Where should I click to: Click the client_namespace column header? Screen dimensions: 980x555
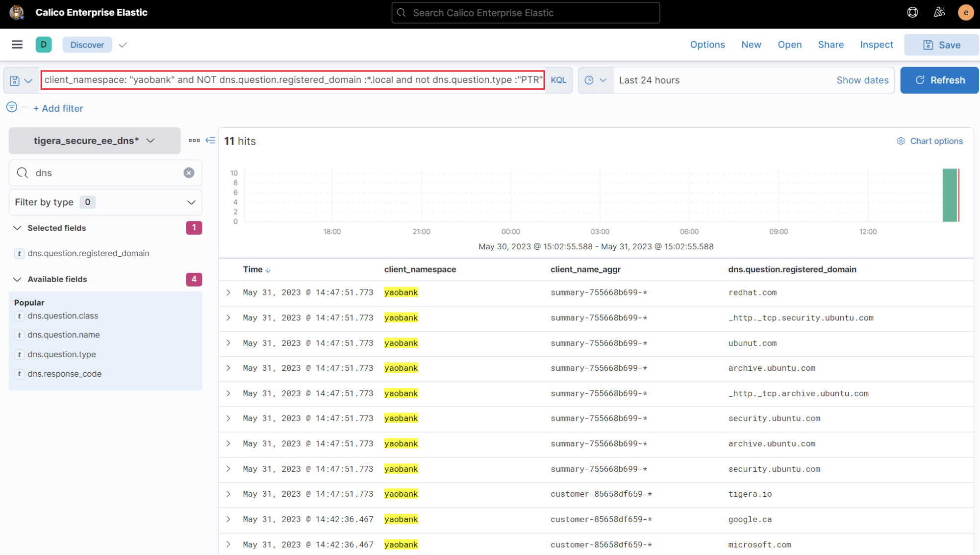click(420, 269)
